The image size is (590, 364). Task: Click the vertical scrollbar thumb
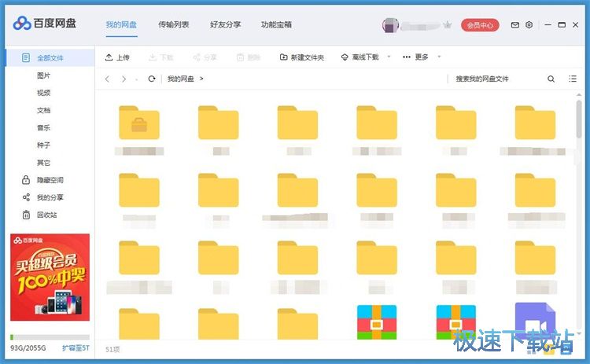pos(579,119)
